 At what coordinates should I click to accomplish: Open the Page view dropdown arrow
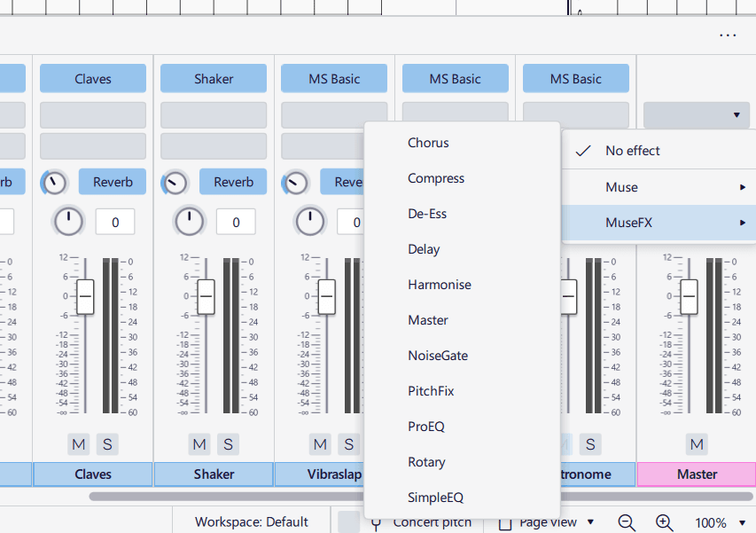[x=590, y=521]
